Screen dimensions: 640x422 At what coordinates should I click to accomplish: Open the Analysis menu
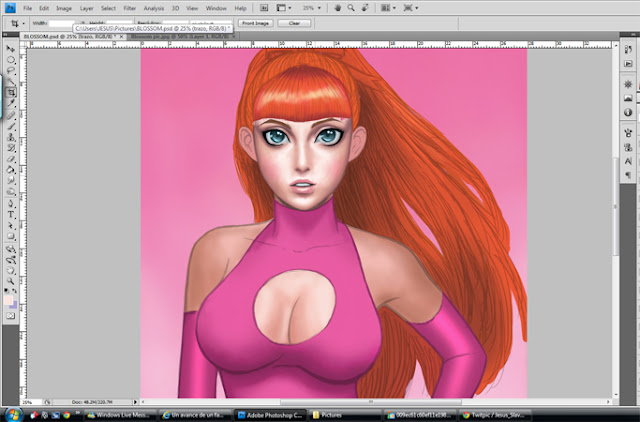[153, 8]
